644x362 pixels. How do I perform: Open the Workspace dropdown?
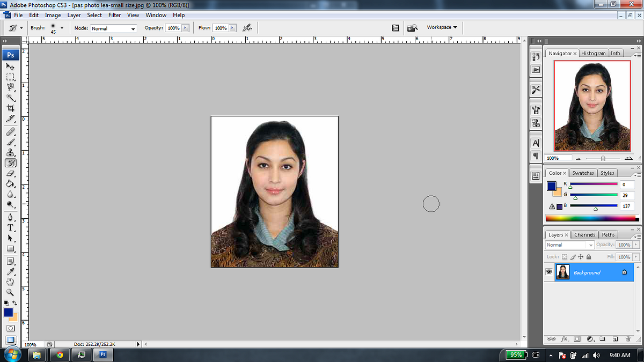(441, 27)
